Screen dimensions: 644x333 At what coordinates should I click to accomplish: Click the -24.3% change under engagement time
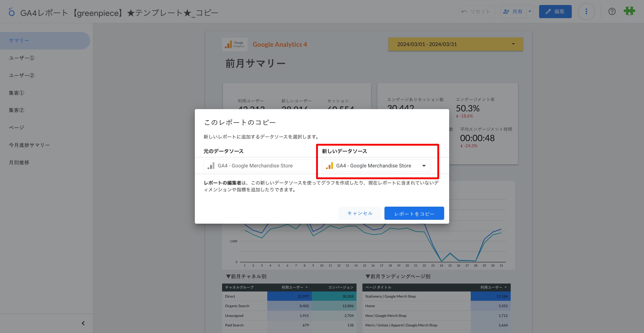coord(469,146)
